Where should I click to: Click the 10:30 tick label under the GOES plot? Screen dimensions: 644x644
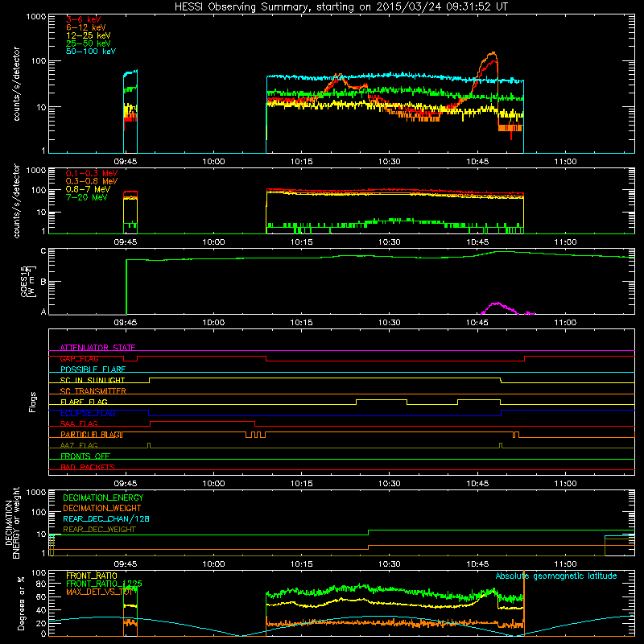(390, 323)
